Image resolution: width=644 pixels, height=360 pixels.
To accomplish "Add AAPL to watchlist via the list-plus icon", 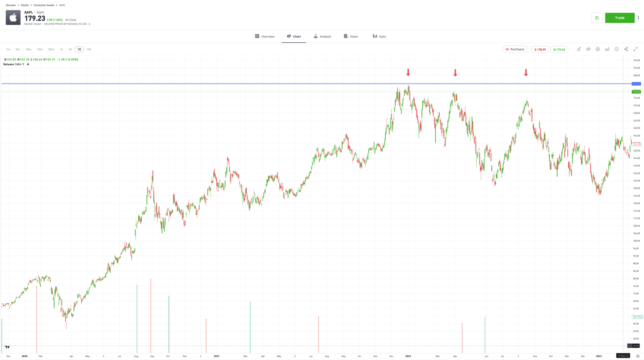I will pos(597,18).
